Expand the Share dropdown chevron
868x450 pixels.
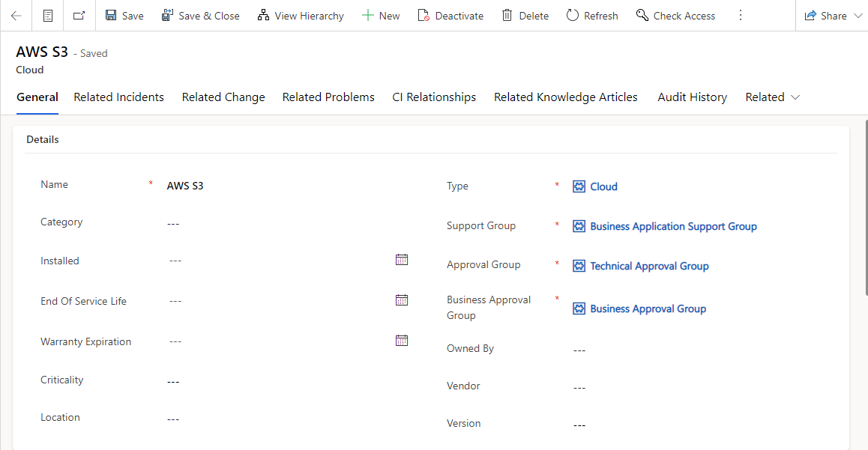858,16
